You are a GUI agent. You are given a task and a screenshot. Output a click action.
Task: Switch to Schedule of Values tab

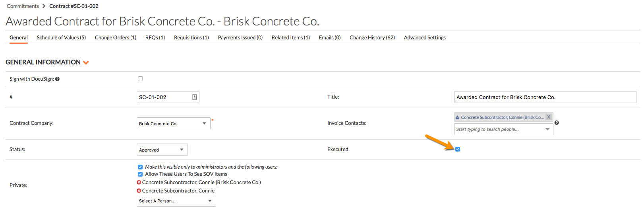point(61,38)
